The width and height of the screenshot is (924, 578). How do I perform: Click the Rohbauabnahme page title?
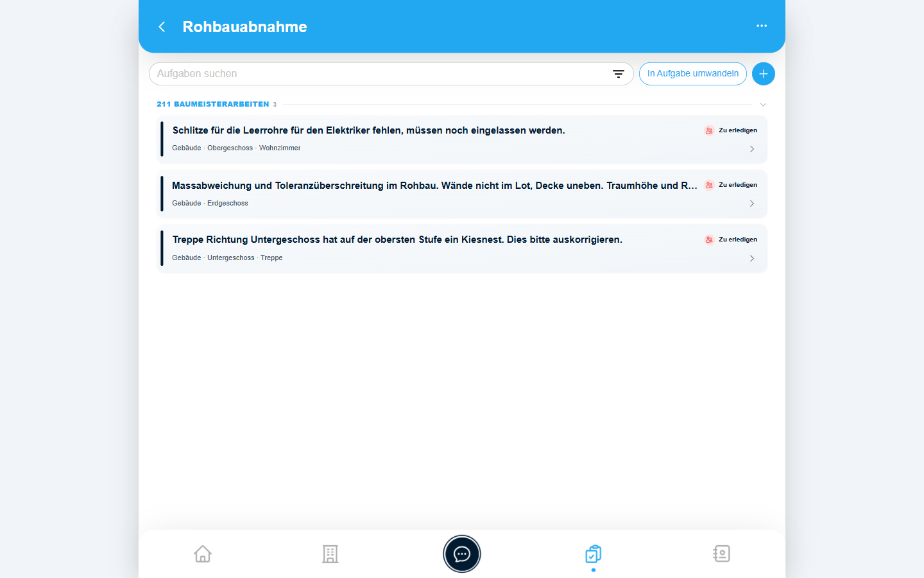(244, 26)
